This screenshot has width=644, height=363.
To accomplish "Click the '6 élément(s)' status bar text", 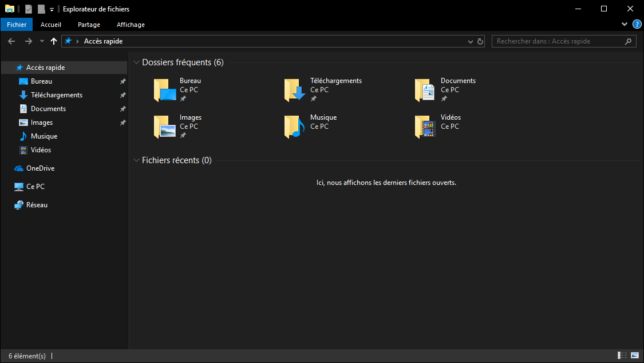I will 27,356.
